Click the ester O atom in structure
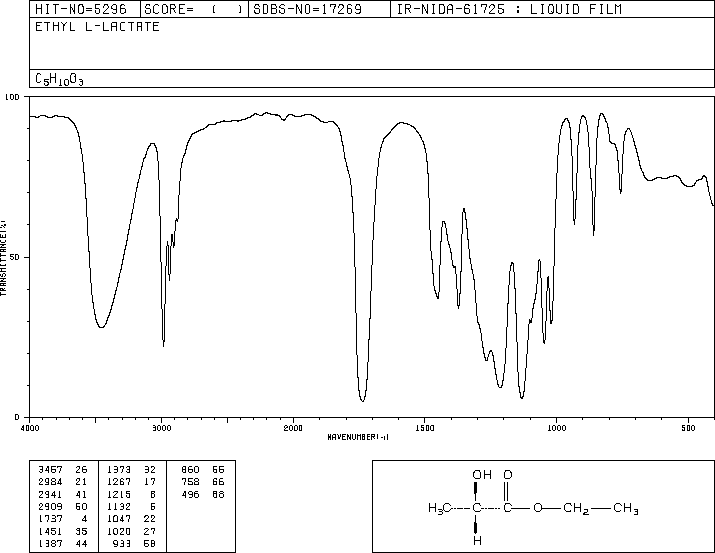This screenshot has width=715, height=553. (538, 508)
